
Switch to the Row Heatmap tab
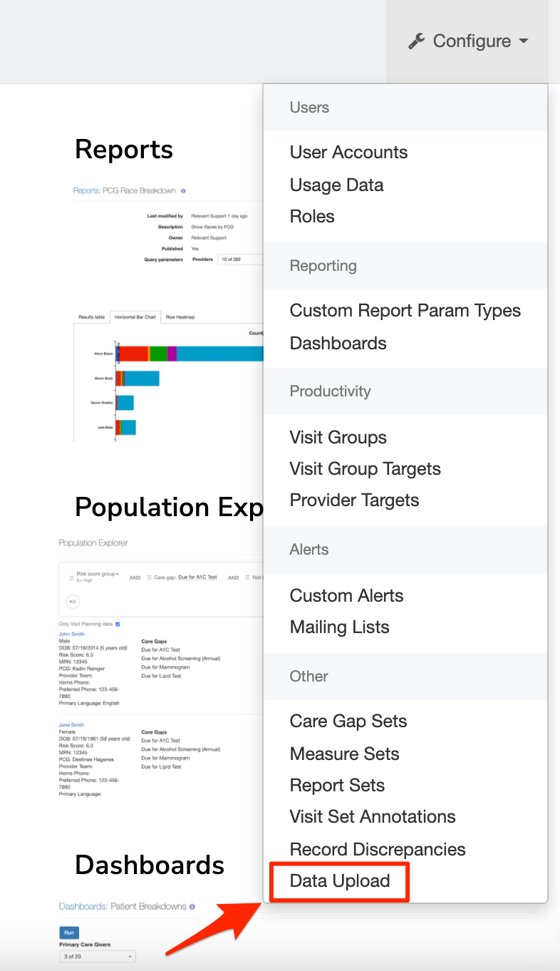coord(180,317)
